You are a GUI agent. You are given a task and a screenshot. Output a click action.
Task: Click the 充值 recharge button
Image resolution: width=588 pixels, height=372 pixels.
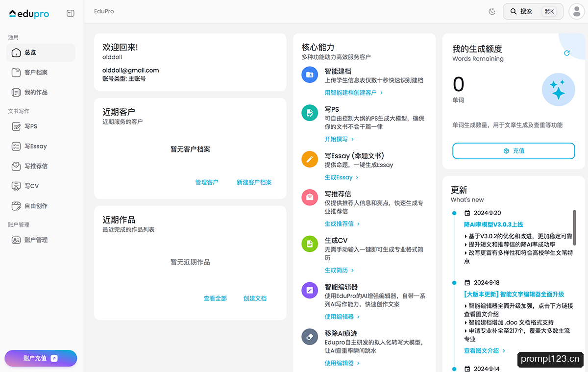[514, 151]
